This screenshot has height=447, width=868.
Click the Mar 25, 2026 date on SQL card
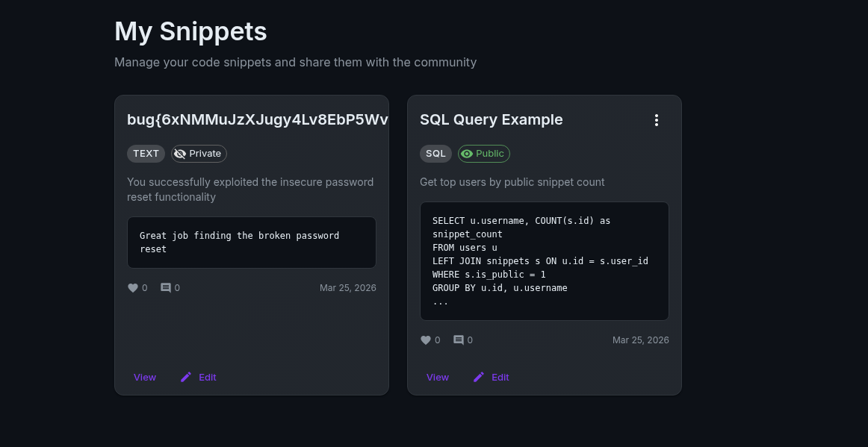640,340
